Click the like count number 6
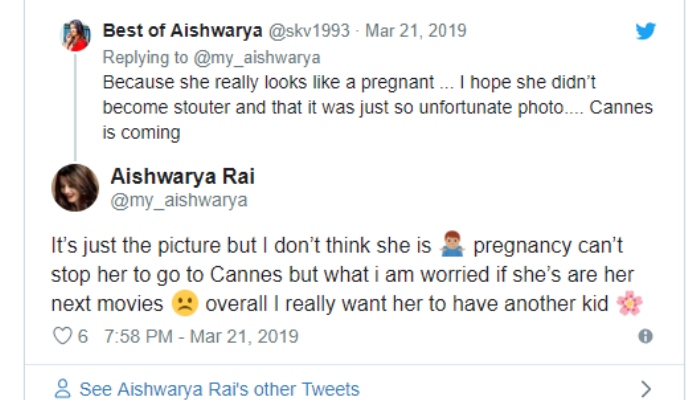Screen dimensions: 700x400 click(83, 336)
